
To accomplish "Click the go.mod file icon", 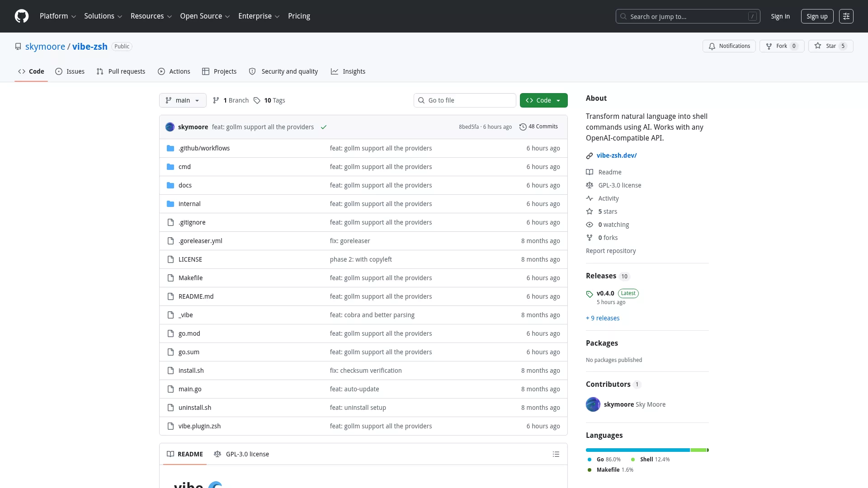I will 170,333.
